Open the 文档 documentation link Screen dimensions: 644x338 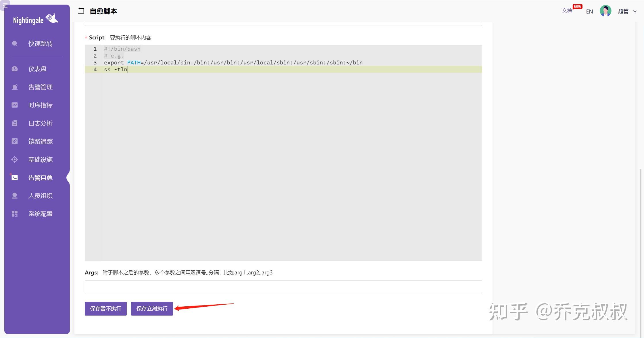567,11
